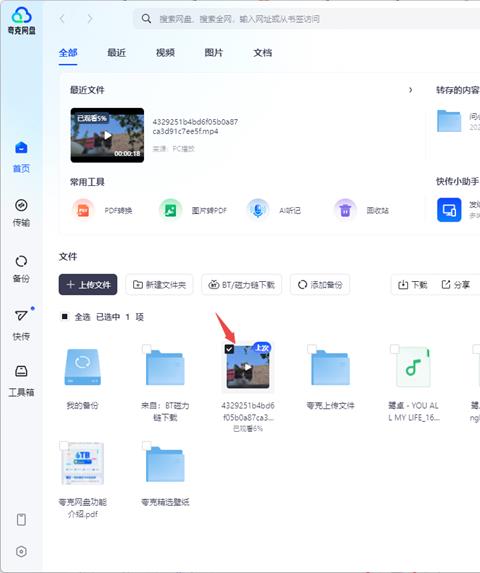The width and height of the screenshot is (480, 573).
Task: Switch to the 文档 tab
Action: point(263,53)
